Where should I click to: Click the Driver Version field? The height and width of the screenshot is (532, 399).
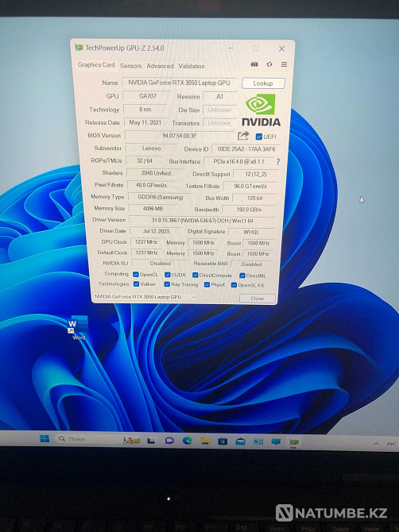click(x=203, y=221)
